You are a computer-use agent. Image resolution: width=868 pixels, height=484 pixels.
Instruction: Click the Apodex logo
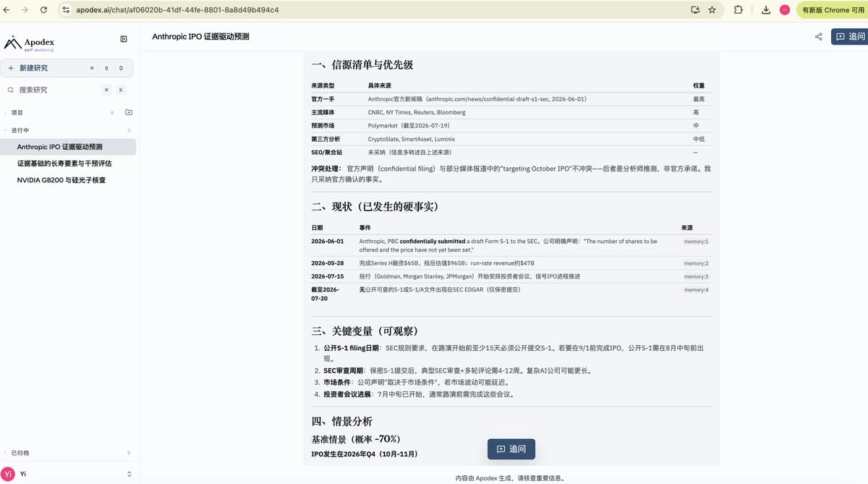[x=30, y=43]
